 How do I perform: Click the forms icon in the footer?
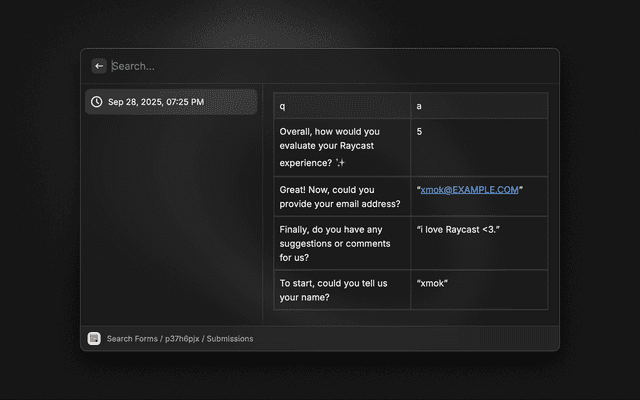[94, 339]
